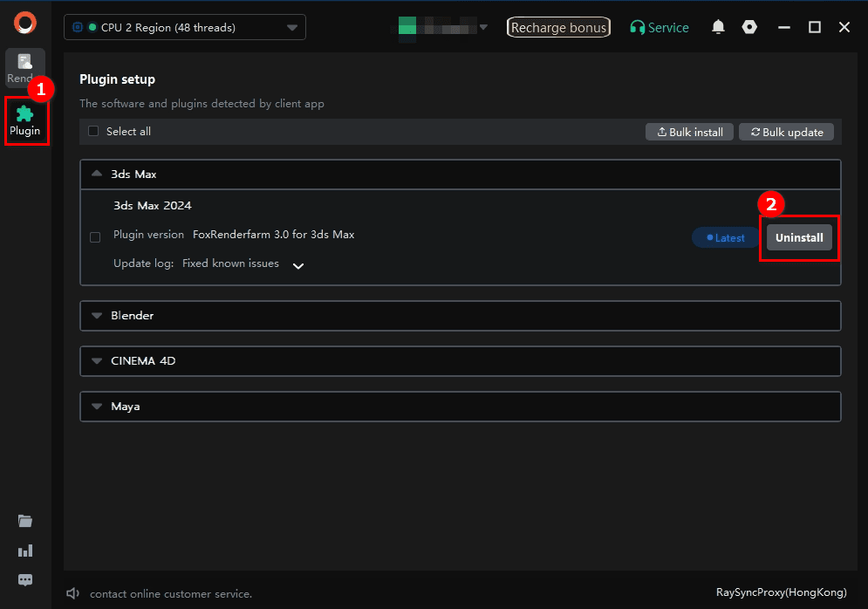The image size is (868, 609).
Task: Collapse the 3ds Max section
Action: 461,174
